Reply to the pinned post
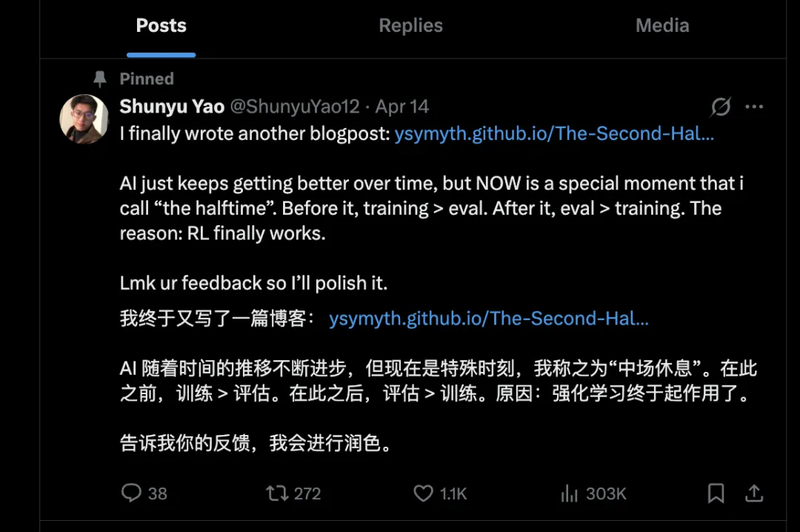Image resolution: width=800 pixels, height=532 pixels. click(x=133, y=493)
